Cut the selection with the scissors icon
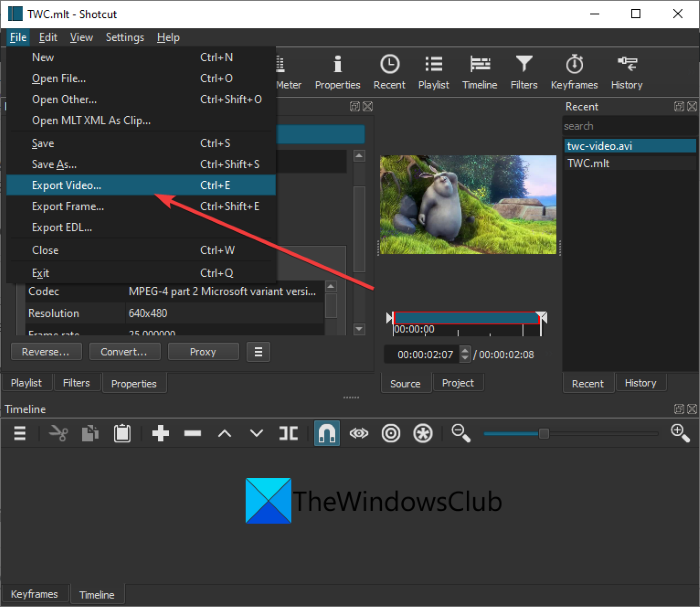Screen dimensions: 700x607 pos(58,433)
